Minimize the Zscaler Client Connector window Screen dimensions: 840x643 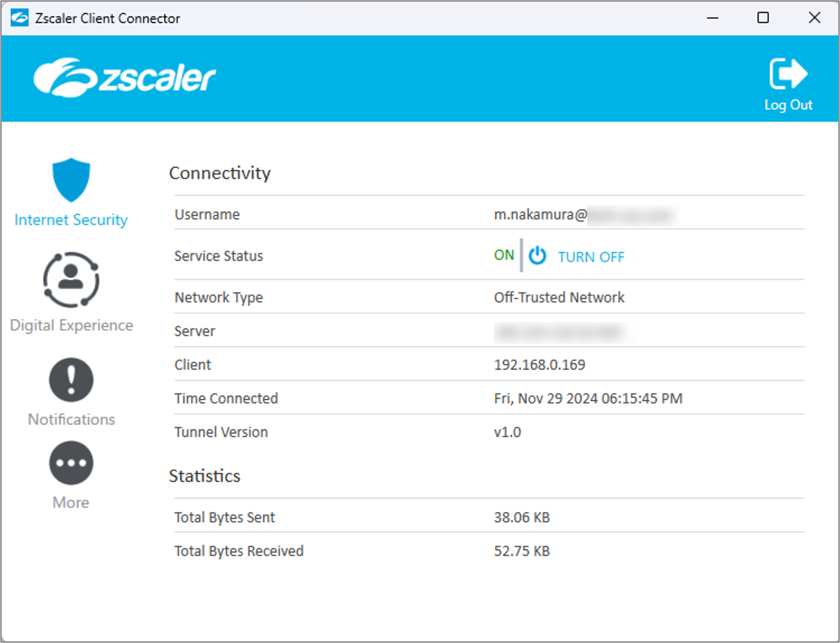pyautogui.click(x=713, y=18)
